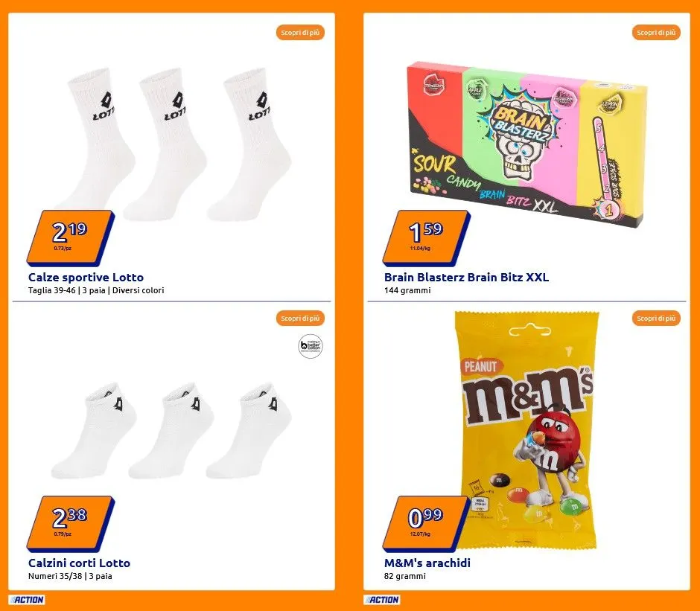Click the Action logo at bottom left
The height and width of the screenshot is (611, 700).
click(27, 599)
